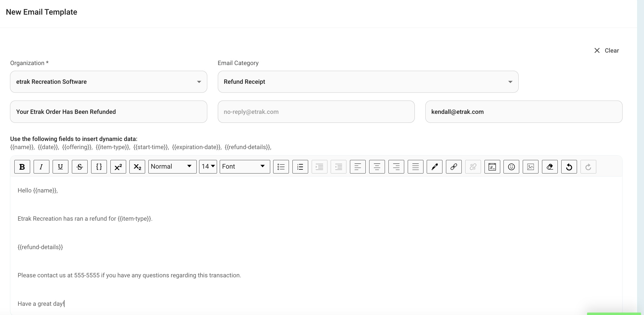Toggle bold formatting in the editor toolbar

coord(22,167)
